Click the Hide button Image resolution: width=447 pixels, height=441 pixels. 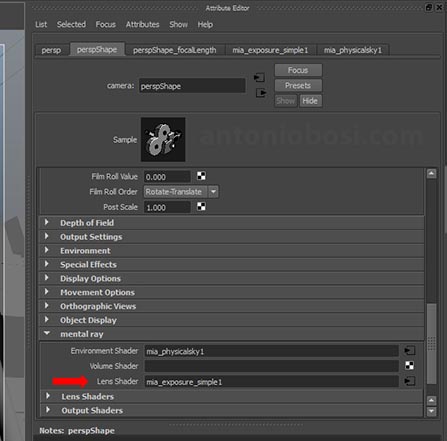(310, 101)
